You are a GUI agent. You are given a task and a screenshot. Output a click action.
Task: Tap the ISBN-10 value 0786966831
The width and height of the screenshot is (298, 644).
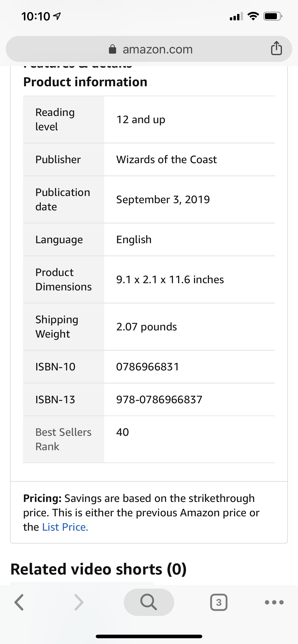(148, 367)
